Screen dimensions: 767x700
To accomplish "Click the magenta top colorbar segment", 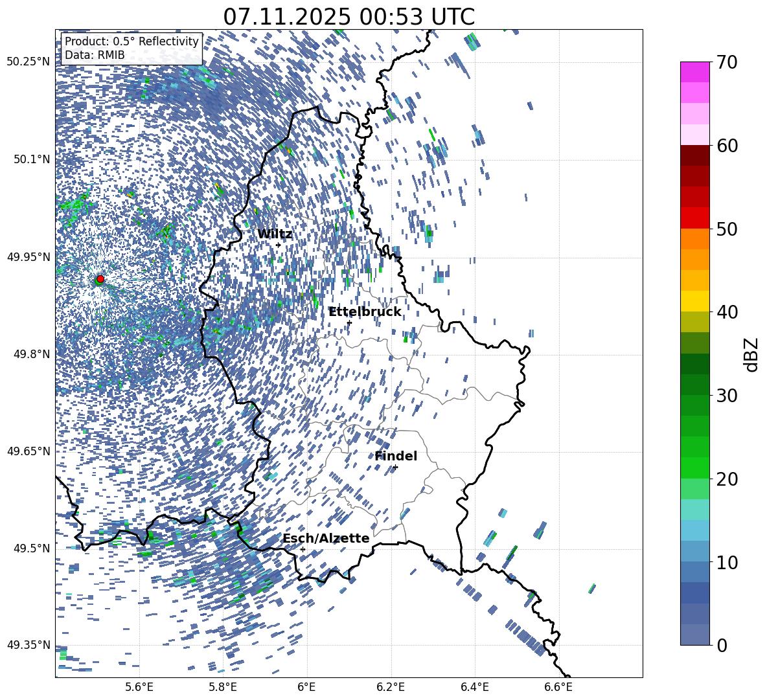I will [694, 72].
